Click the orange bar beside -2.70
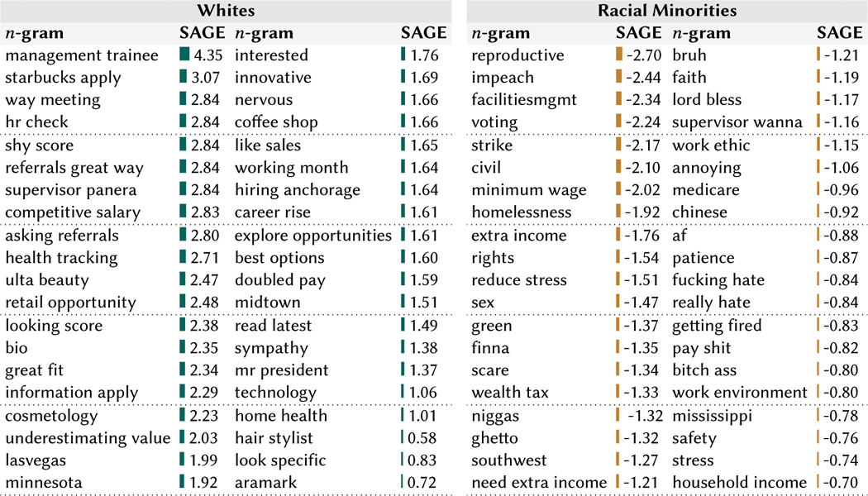Screen dimensions: 868x496 point(618,55)
